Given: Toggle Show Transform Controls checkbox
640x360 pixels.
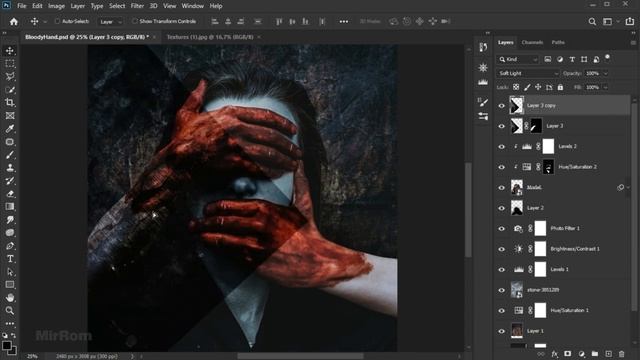Looking at the screenshot, I should point(134,21).
